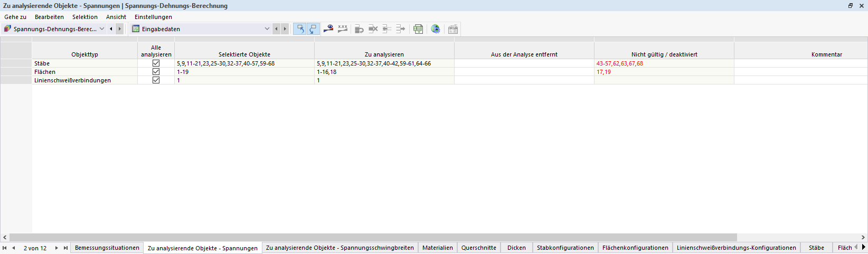This screenshot has height=254, width=868.
Task: Switch to the Linienschweißverbindungs-Konfigurationen tab
Action: 737,248
